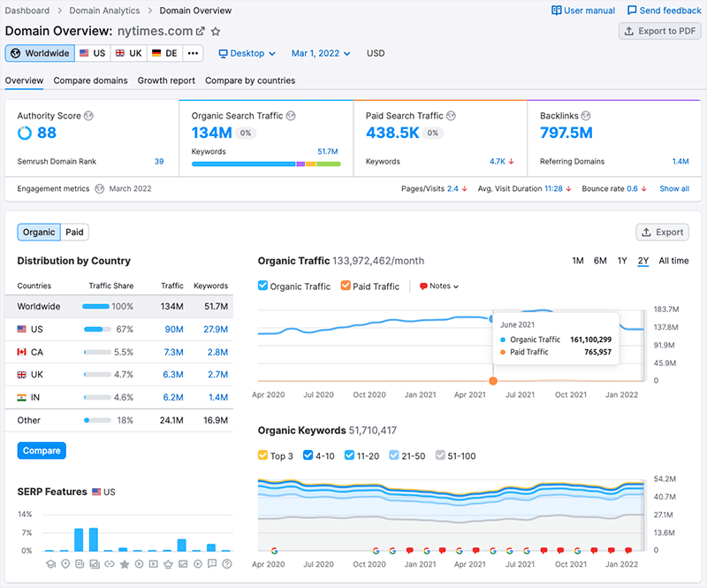Select the Overview tab
This screenshot has height=588, width=707.
point(24,80)
